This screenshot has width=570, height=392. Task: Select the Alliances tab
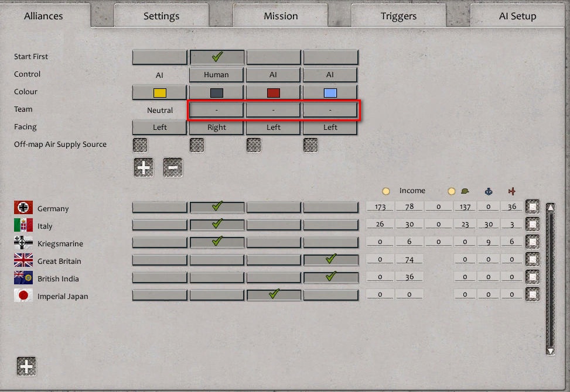click(x=43, y=16)
